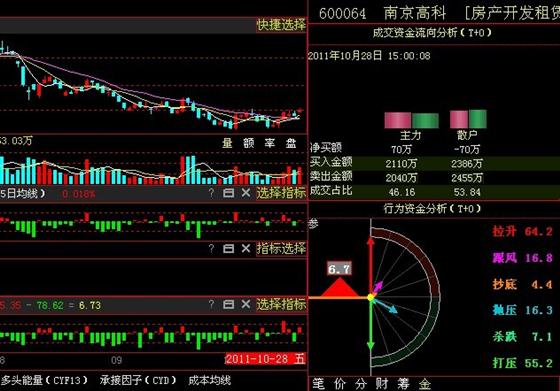Close the middle indicator panel beside 指标选择
The width and height of the screenshot is (560, 391).
click(246, 249)
